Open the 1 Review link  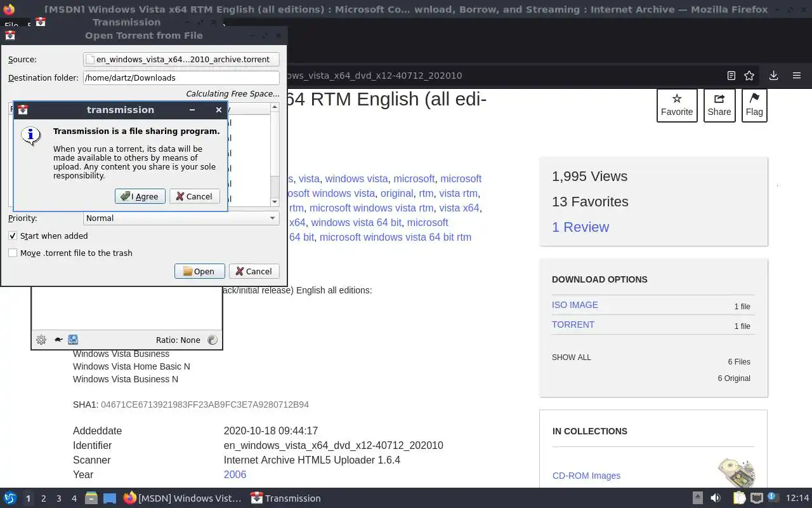click(x=580, y=227)
